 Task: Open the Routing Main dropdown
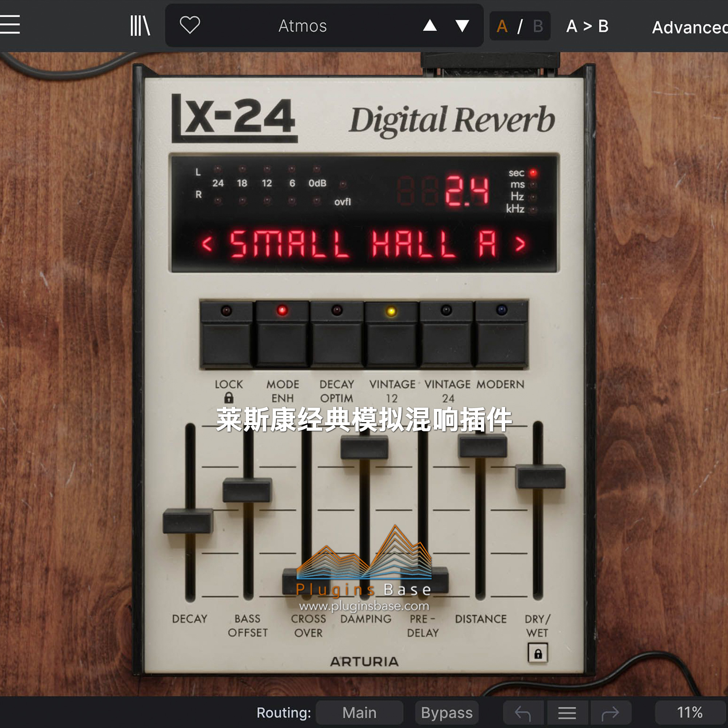(359, 713)
